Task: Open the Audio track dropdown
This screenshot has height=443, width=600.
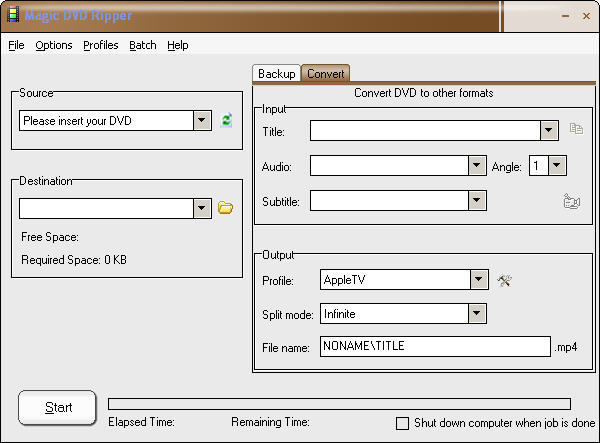Action: 477,165
